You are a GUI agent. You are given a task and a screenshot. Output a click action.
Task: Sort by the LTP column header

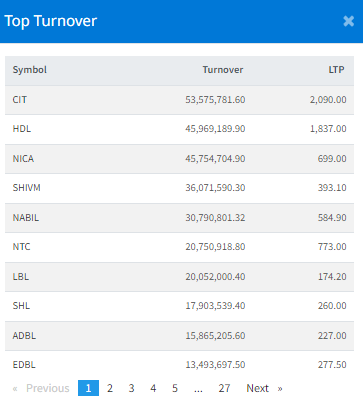click(x=336, y=70)
